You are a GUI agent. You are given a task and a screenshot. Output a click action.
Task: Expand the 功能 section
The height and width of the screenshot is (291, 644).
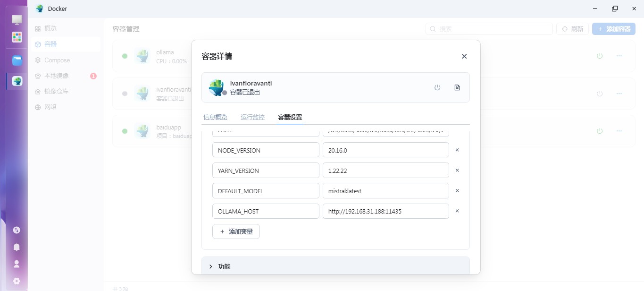(x=335, y=266)
